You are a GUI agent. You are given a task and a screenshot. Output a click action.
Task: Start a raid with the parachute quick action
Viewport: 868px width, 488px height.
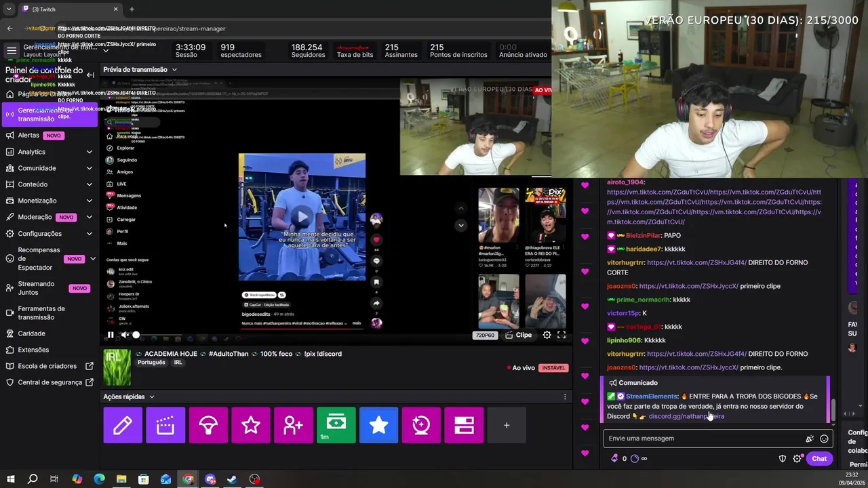[x=208, y=425]
